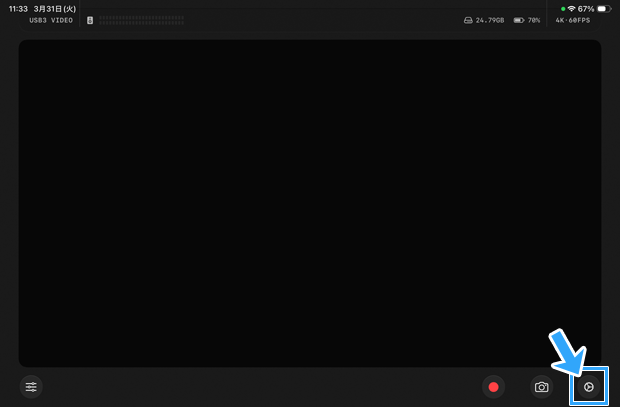Screen dimensions: 620x407
Task: Tap the audio source icon beside the level meter
Action: (x=90, y=20)
